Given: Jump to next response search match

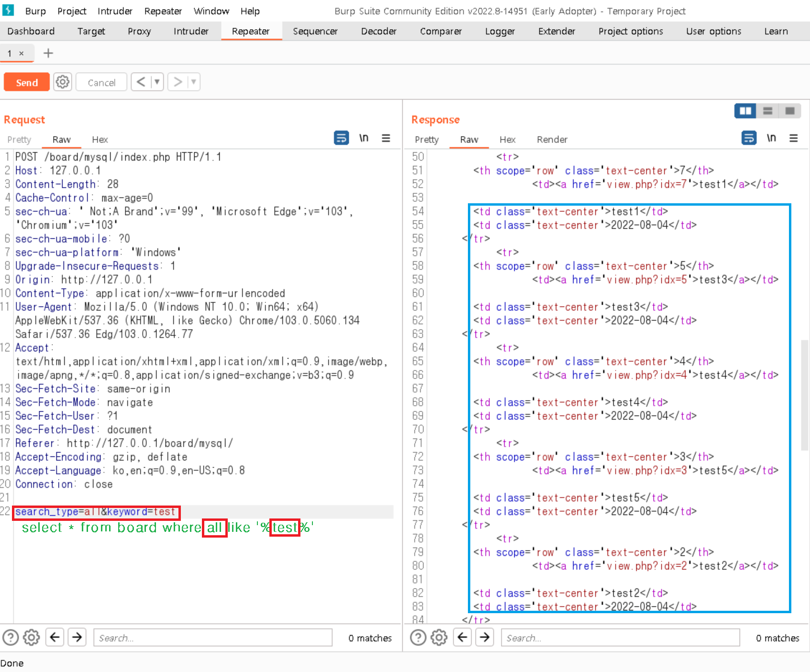Looking at the screenshot, I should 485,637.
